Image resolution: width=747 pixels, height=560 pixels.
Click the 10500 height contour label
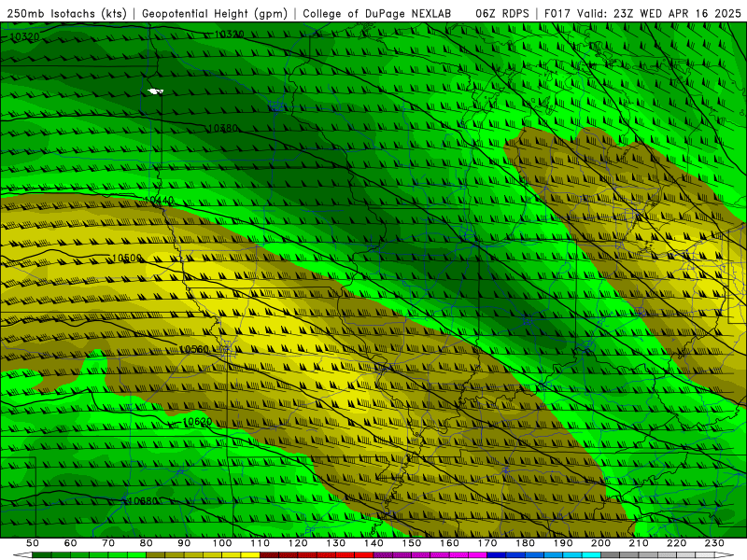coord(127,259)
